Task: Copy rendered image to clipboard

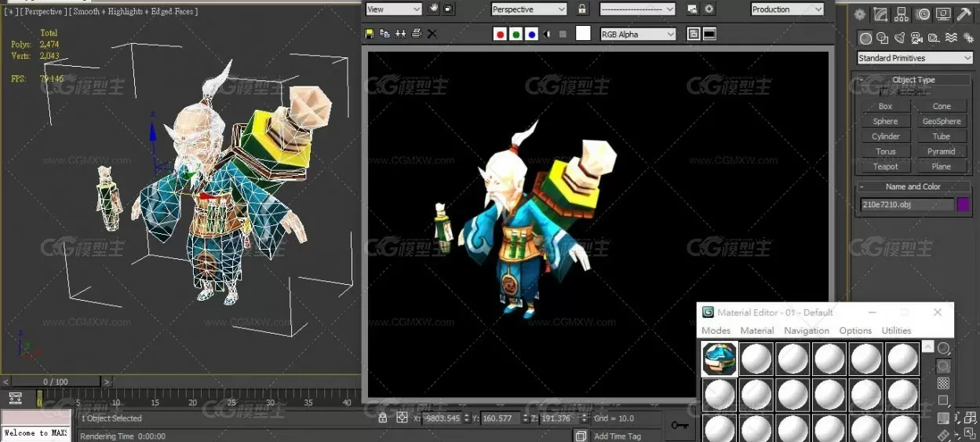Action: pos(384,34)
